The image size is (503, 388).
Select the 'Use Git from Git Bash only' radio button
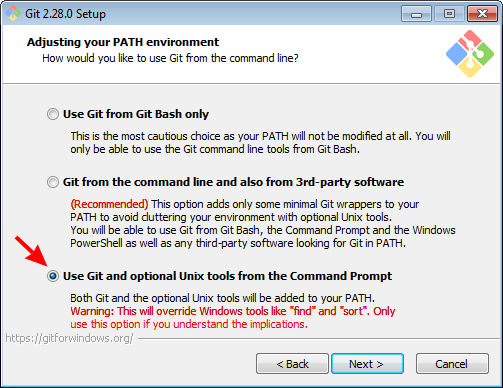pyautogui.click(x=53, y=114)
